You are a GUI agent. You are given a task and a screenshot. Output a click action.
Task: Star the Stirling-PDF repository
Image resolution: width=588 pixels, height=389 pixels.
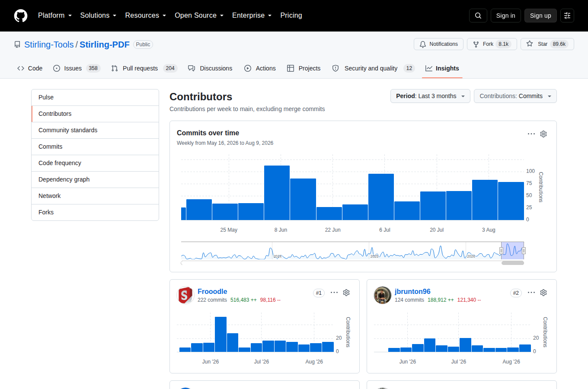(547, 44)
